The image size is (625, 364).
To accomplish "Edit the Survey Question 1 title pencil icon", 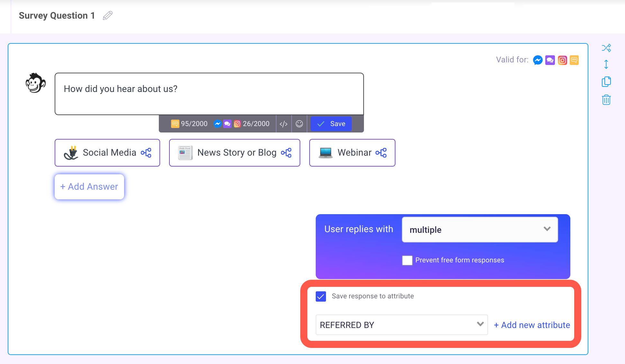I will click(108, 15).
